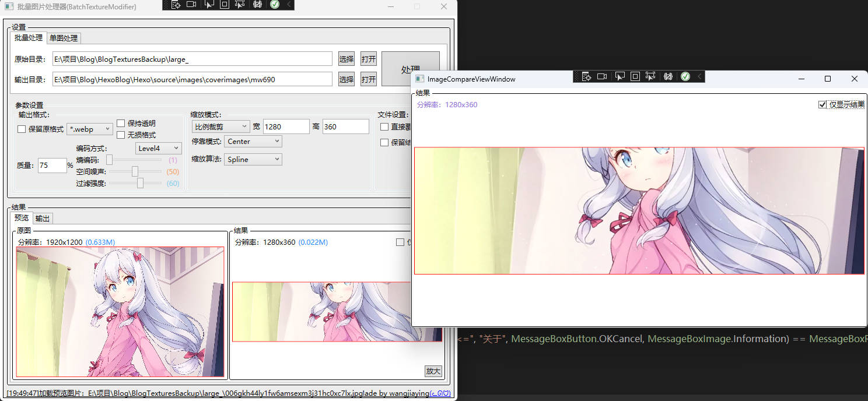The width and height of the screenshot is (868, 401).
Task: Open the Spline scaling algorithm dropdown
Action: (x=253, y=160)
